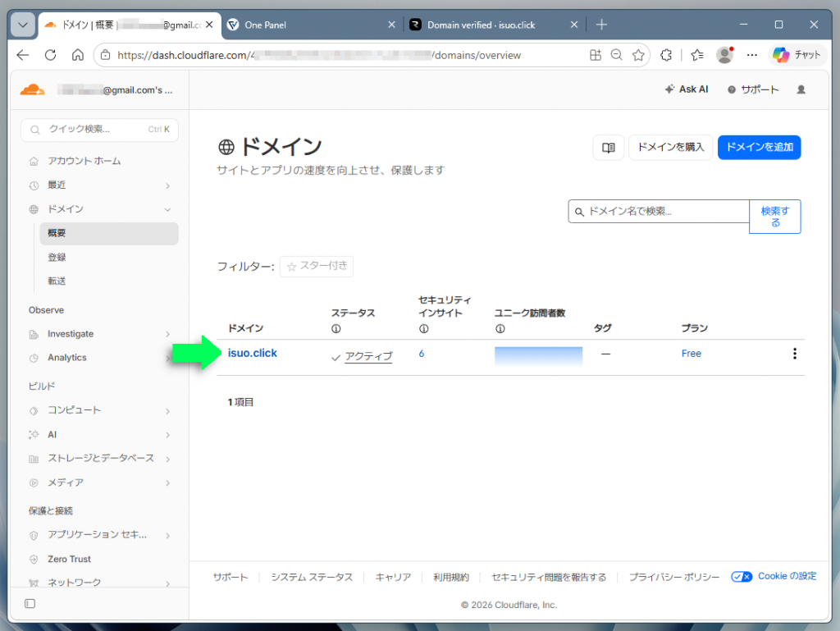View site information lock icon
Image resolution: width=840 pixels, height=631 pixels.
[x=106, y=55]
